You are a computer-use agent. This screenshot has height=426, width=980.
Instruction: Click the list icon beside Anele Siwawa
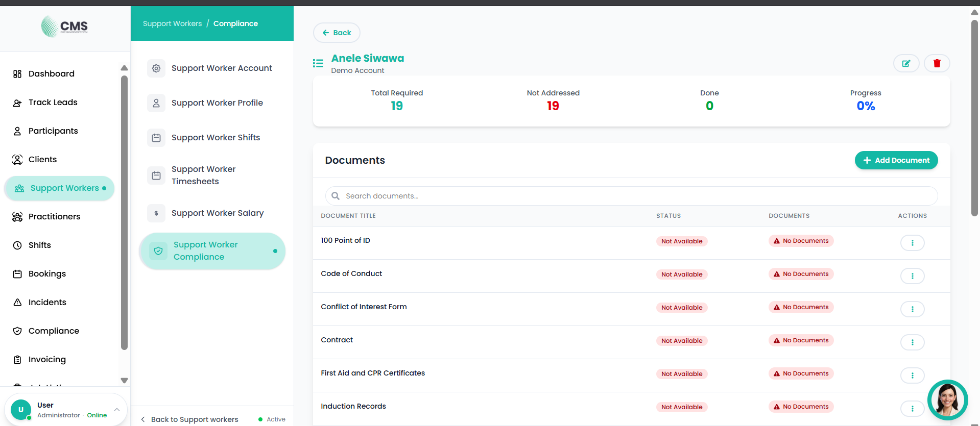(318, 63)
